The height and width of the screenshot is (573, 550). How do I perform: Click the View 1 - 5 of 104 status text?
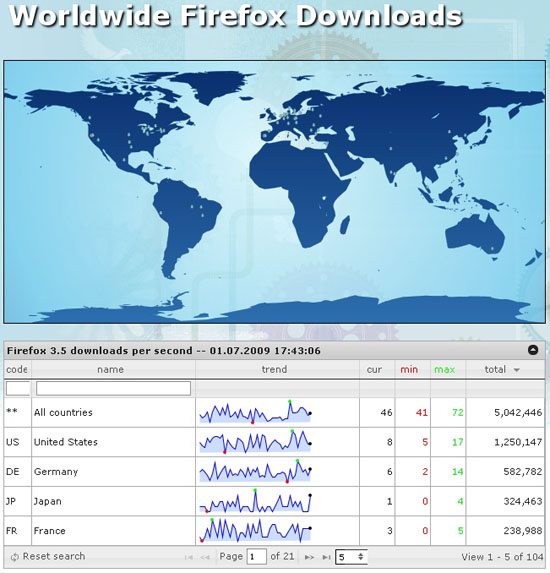click(502, 557)
